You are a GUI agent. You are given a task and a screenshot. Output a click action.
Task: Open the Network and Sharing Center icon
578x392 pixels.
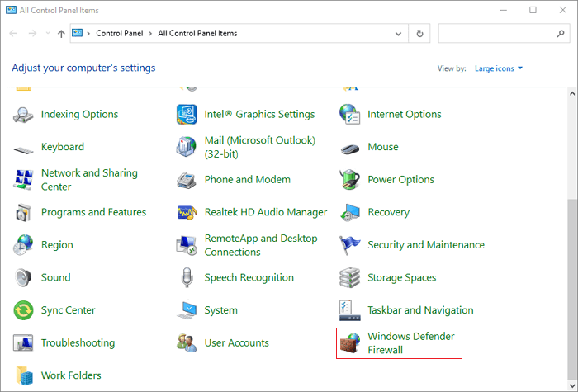click(24, 179)
